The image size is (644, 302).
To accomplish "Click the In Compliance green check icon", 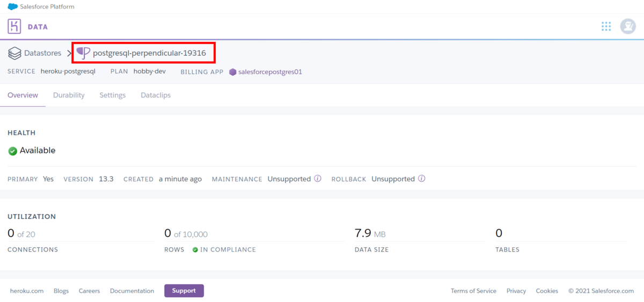I will 195,250.
